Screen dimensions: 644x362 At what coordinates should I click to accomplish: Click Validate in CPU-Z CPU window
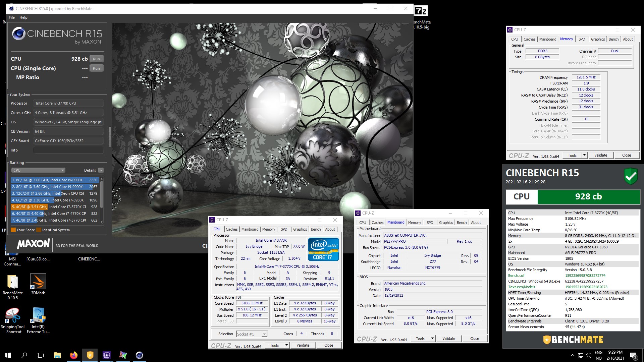(x=303, y=345)
